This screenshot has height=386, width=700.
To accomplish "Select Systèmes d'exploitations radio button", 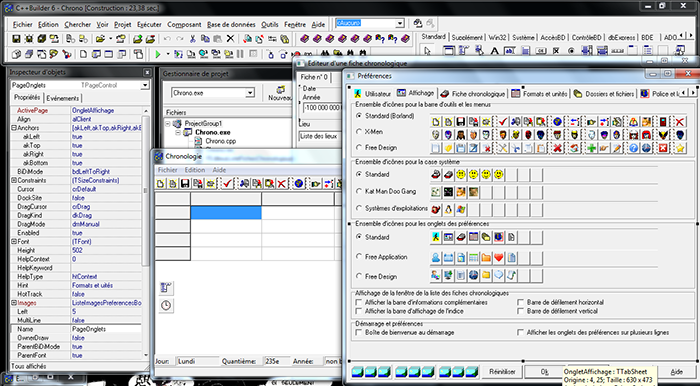I will (358, 208).
